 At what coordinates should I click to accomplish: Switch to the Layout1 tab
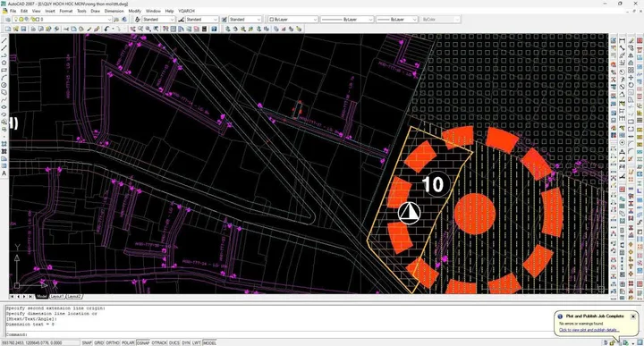click(56, 296)
